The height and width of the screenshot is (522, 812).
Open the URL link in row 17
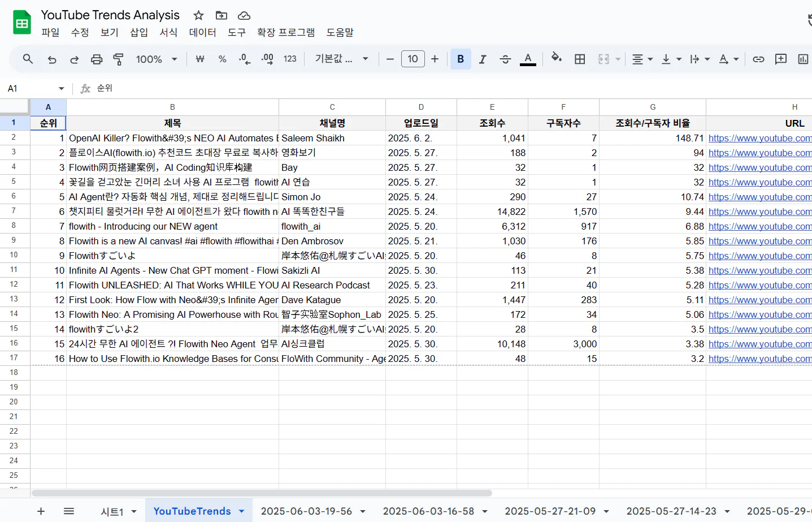[760, 359]
